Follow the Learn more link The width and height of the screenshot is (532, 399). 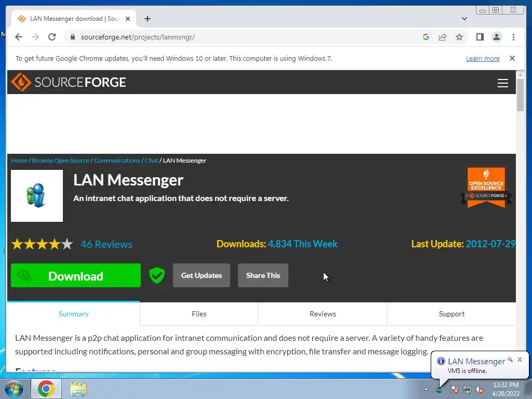483,58
